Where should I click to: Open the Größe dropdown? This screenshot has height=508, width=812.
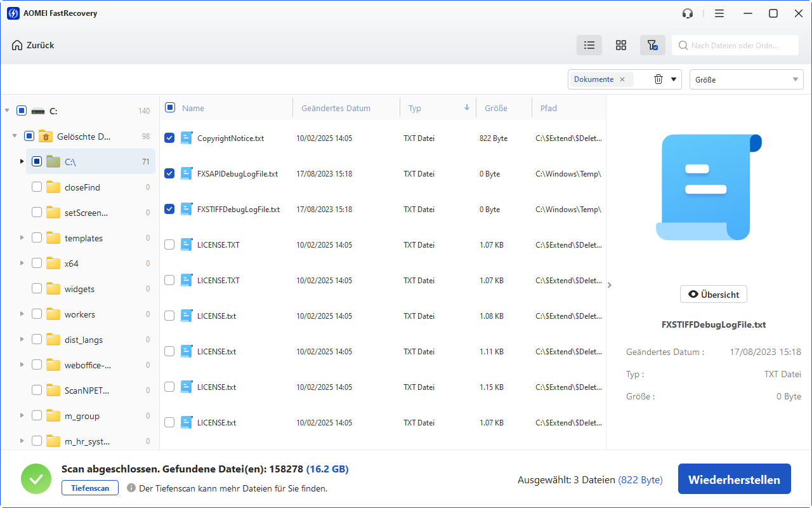point(746,79)
